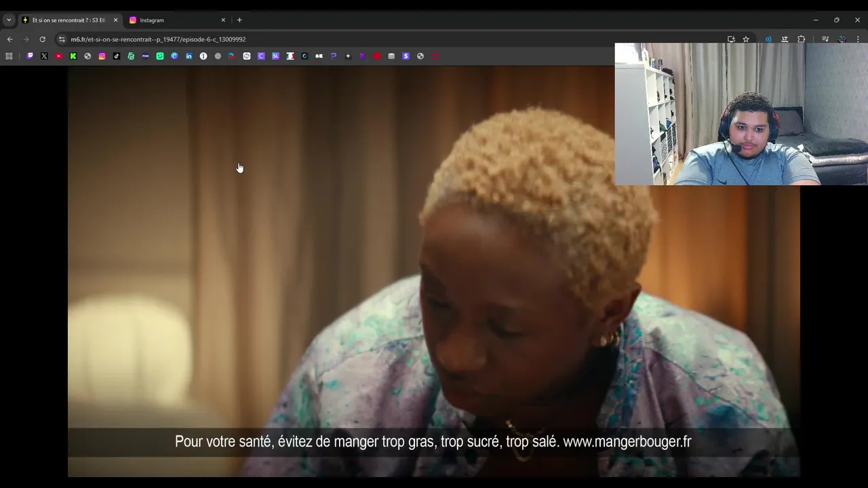Open the green smiley-face bookmark
Screen dimensions: 868x488
(160, 56)
